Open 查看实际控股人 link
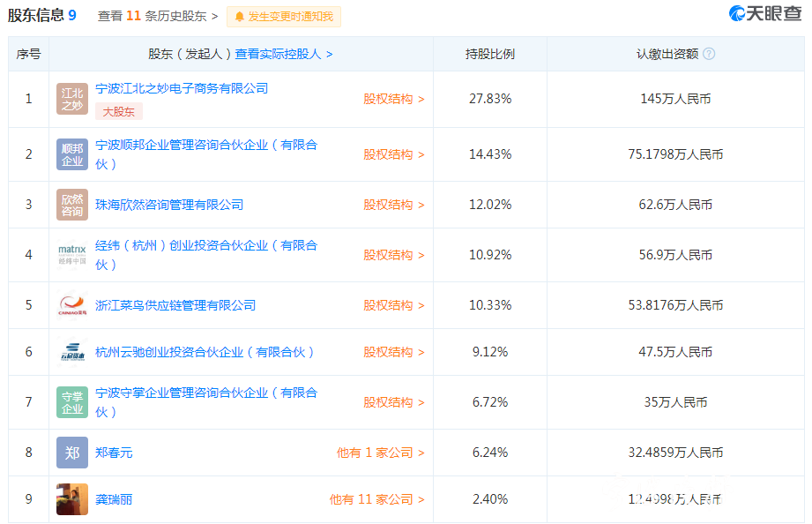Viewport: 812px width, 524px height. [284, 54]
